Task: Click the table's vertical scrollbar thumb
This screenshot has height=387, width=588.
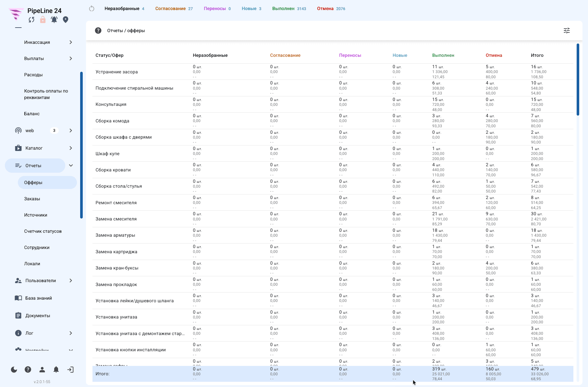Action: [x=578, y=80]
